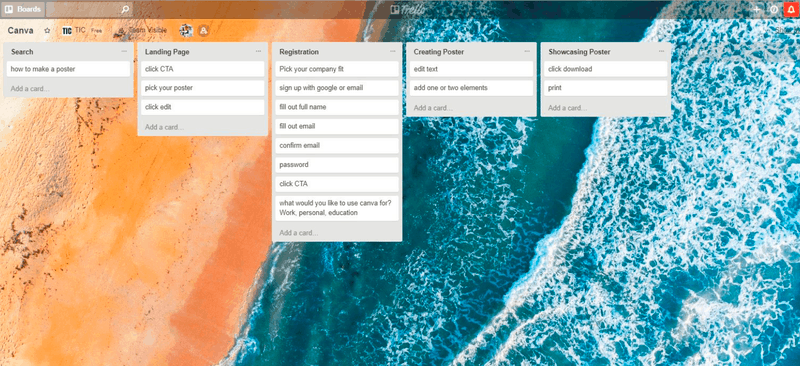Click the Search list title
800x366 pixels.
[22, 52]
